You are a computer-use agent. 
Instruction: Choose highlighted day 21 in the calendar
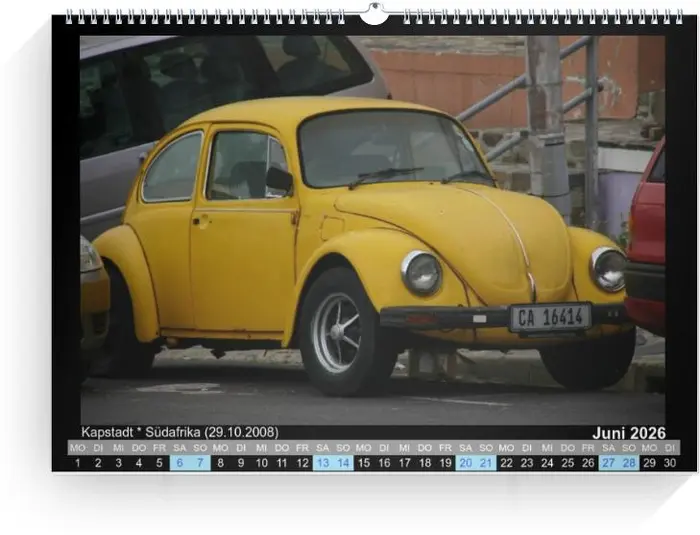click(486, 463)
